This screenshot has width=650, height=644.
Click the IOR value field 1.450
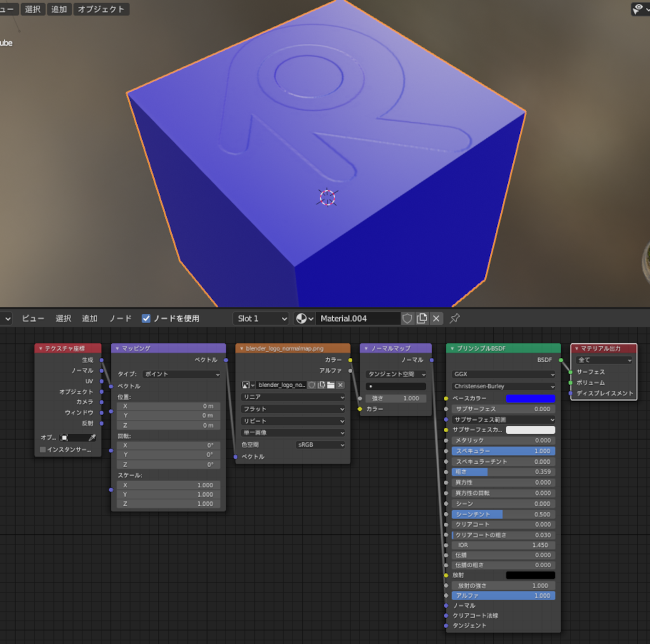[x=503, y=546]
